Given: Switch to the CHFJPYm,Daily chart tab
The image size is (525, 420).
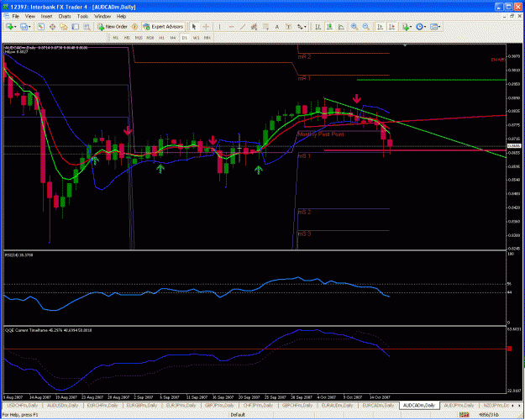Looking at the screenshot, I should (259, 406).
